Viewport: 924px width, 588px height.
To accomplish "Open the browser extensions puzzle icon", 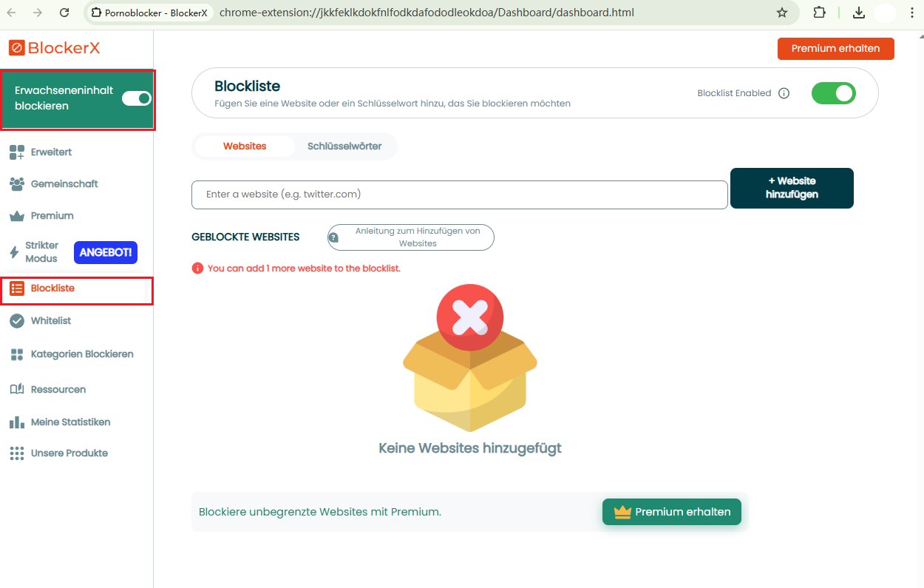I will tap(819, 13).
